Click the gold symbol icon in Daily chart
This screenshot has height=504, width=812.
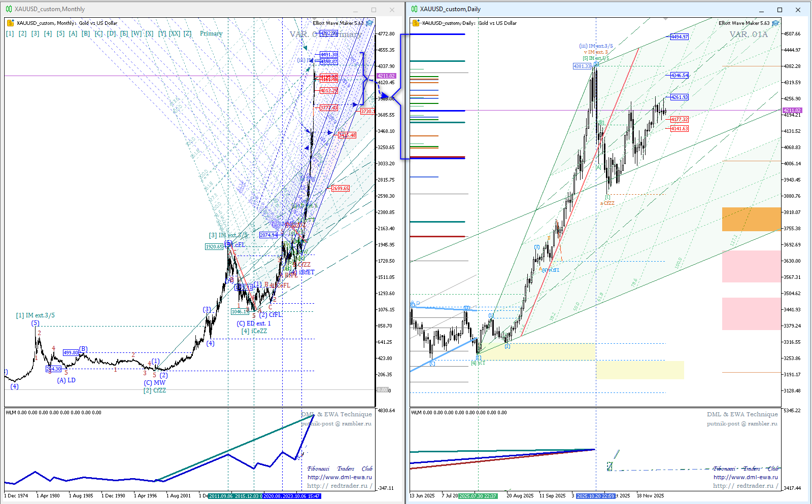tap(416, 23)
